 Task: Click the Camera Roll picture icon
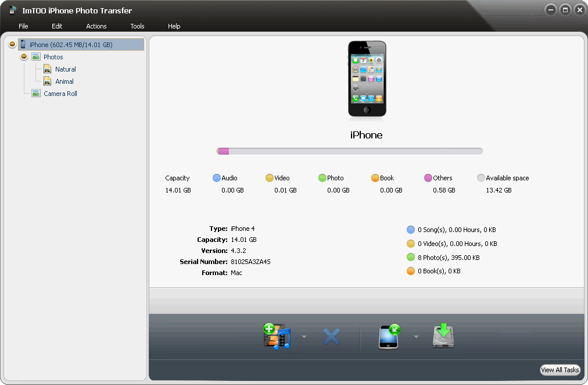click(36, 93)
